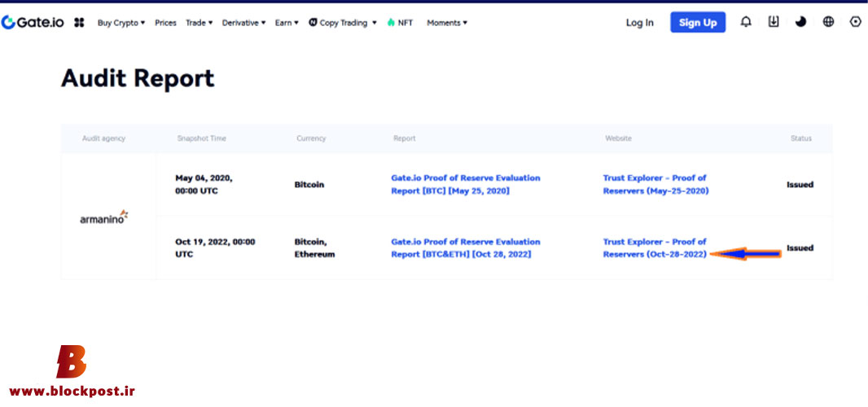This screenshot has width=868, height=407.
Task: Click the Status column header
Action: tap(800, 138)
